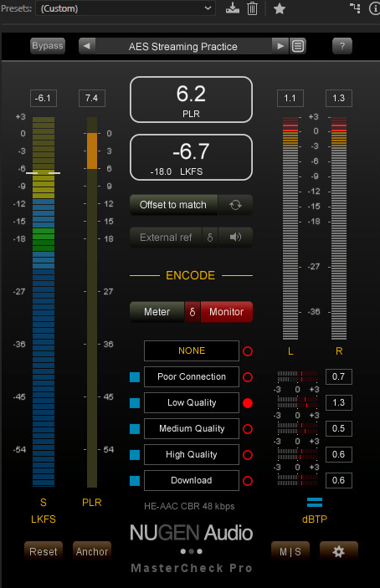Mark preset as favorite with star icon
380x588 pixels.
(279, 8)
